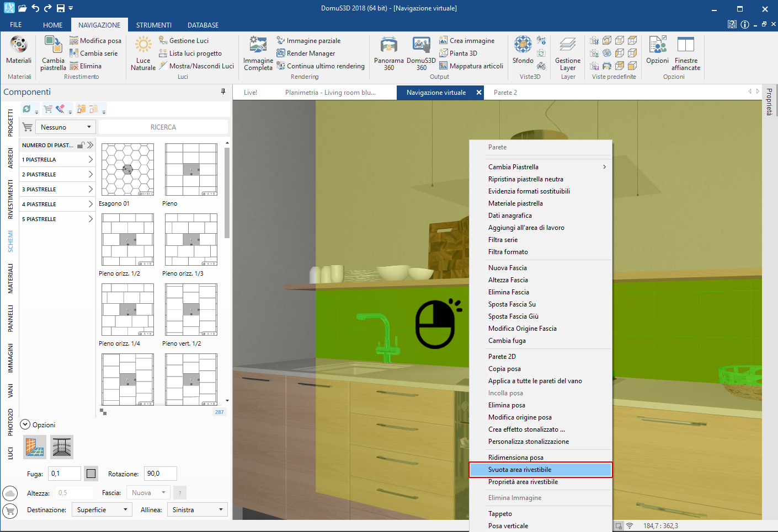Click Immagine parziale rendering option
The width and height of the screenshot is (778, 532).
[308, 41]
